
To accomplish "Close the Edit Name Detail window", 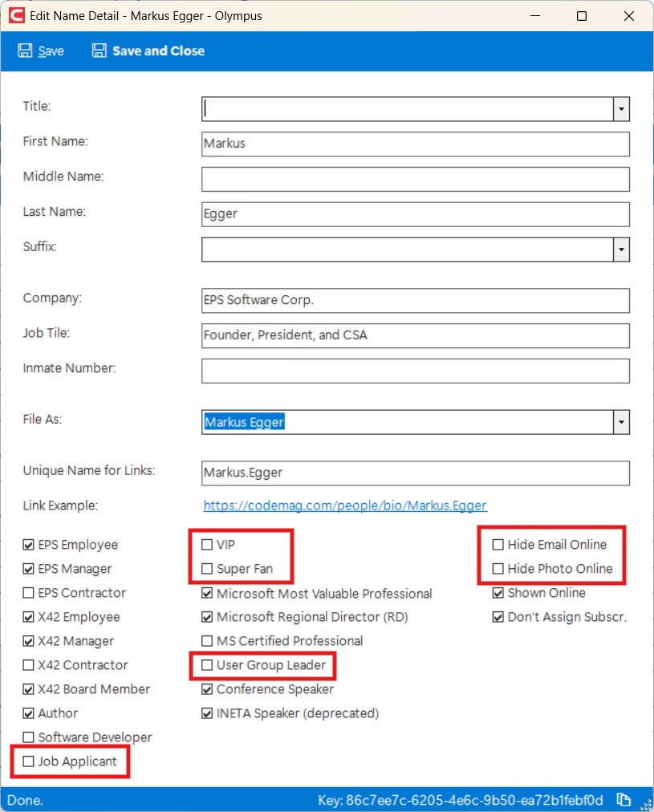I will click(x=628, y=16).
